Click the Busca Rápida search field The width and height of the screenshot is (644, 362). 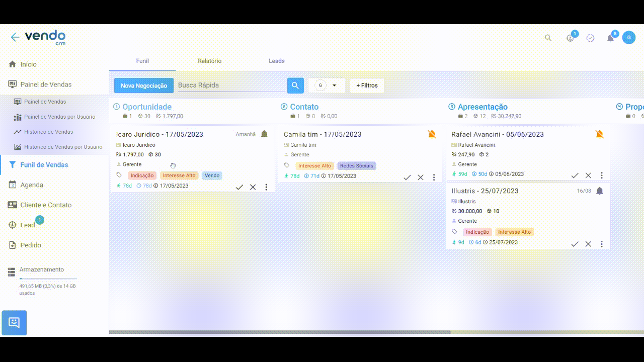[231, 85]
